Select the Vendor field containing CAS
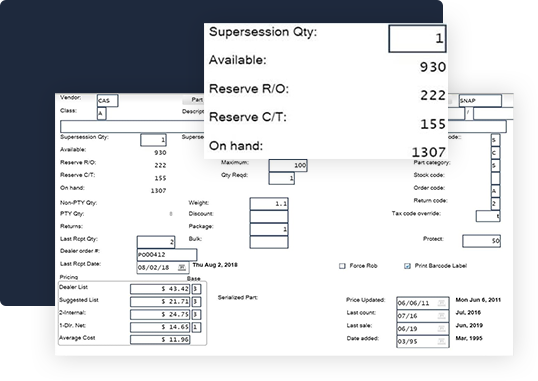538x381 pixels. [107, 101]
